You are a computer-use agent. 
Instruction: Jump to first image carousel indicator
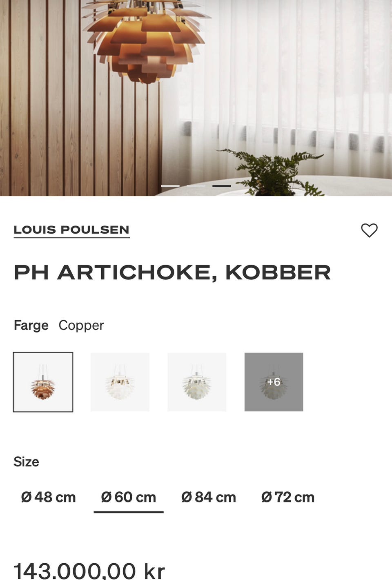170,186
